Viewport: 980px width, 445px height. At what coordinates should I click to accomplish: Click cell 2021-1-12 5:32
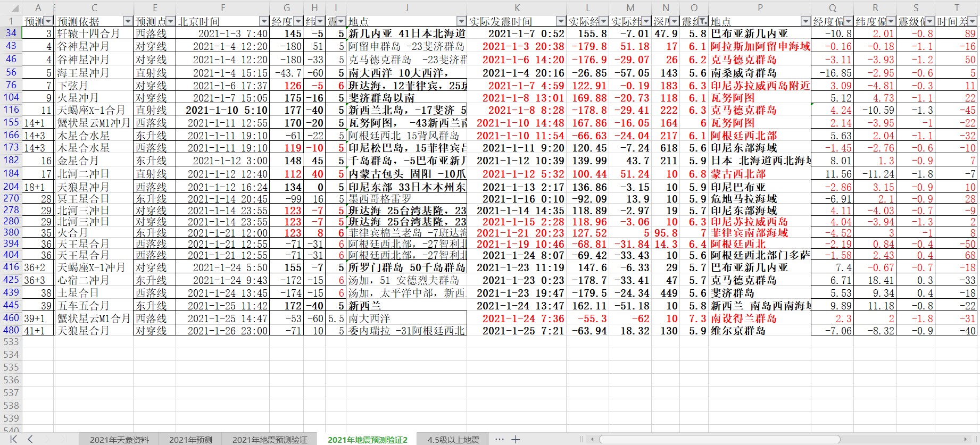tap(517, 174)
